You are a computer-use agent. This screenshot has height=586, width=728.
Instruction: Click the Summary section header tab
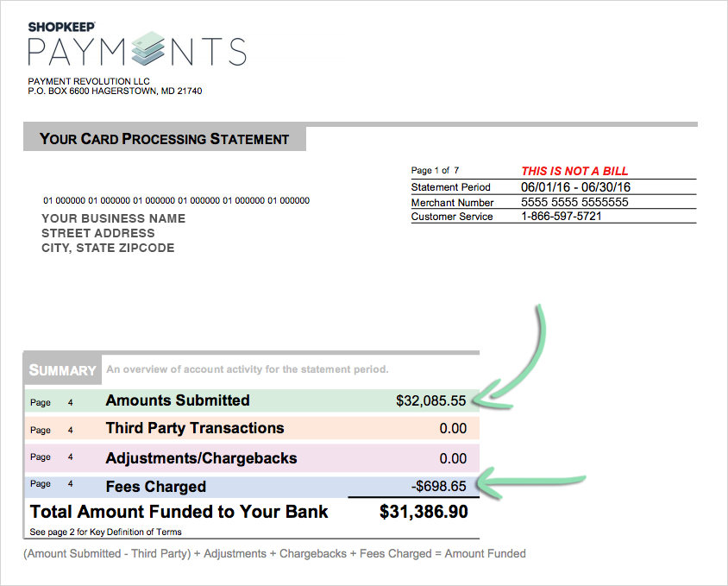coord(63,370)
